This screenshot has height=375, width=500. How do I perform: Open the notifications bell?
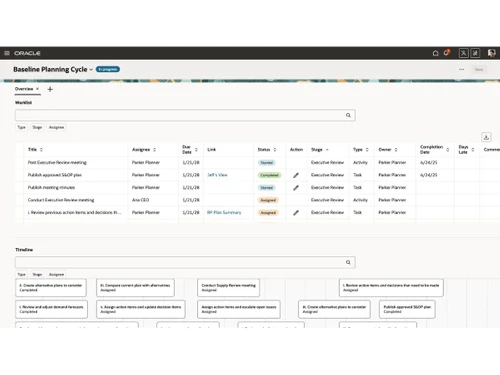tap(447, 53)
